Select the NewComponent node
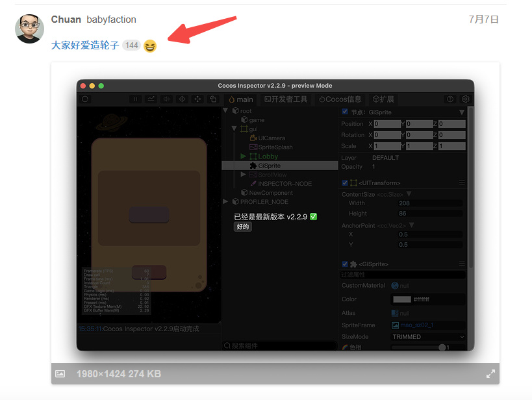Image resolution: width=532 pixels, height=400 pixels. 271,193
